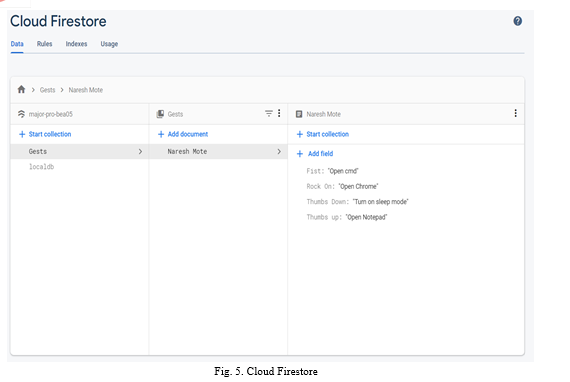Click Naresh Mote in the breadcrumb path
Image resolution: width=570 pixels, height=382 pixels.
pyautogui.click(x=86, y=90)
